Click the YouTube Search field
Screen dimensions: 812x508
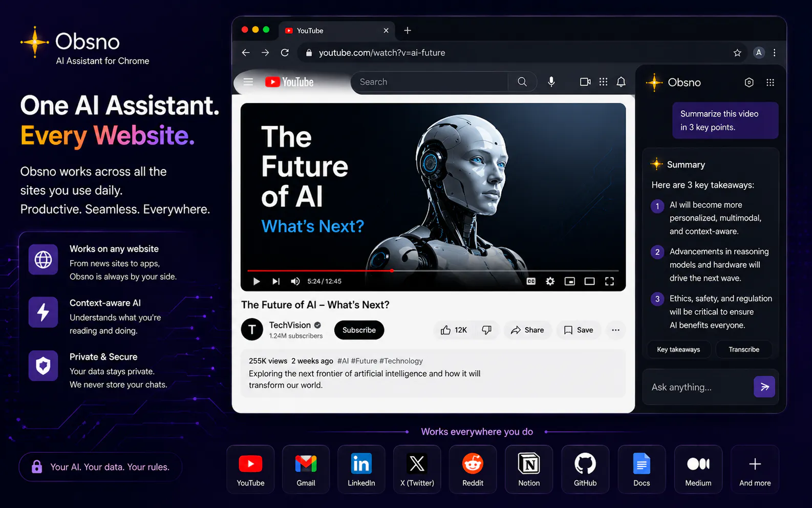(430, 82)
